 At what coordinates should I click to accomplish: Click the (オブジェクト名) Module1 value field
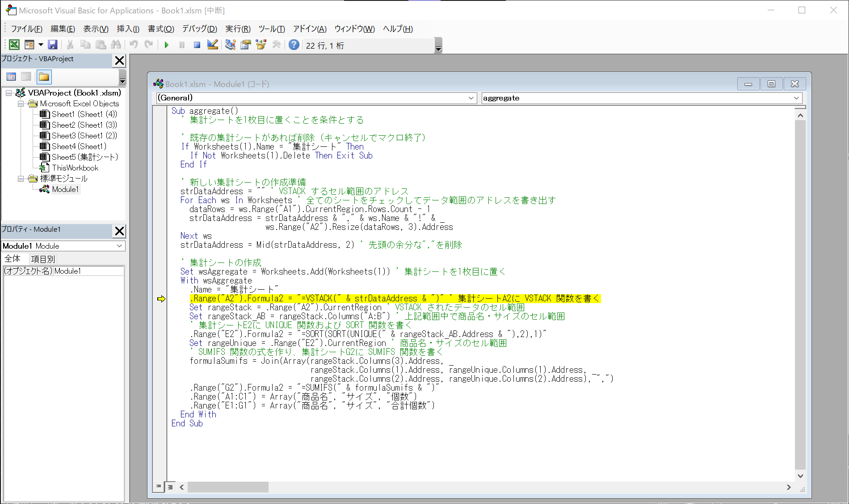[x=88, y=271]
